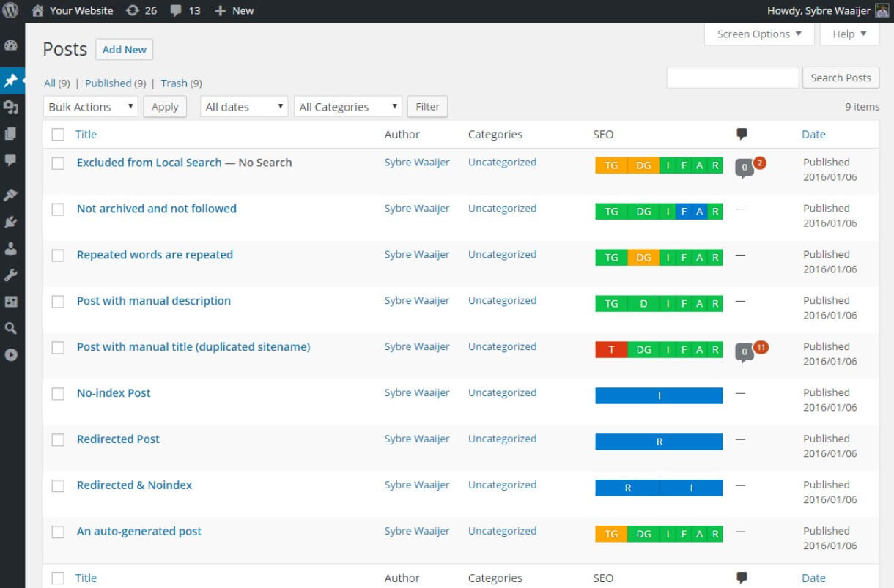
Task: Click the red T SEO badge
Action: coord(611,350)
